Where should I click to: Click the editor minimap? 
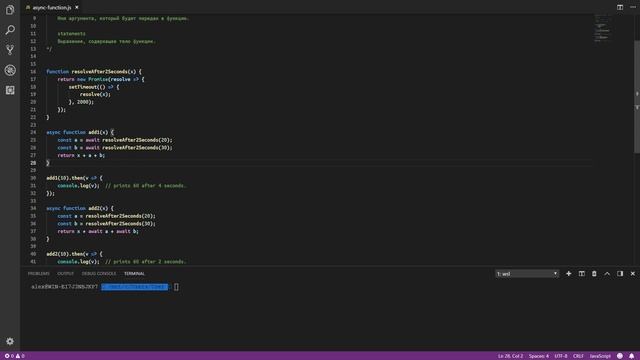(x=602, y=29)
